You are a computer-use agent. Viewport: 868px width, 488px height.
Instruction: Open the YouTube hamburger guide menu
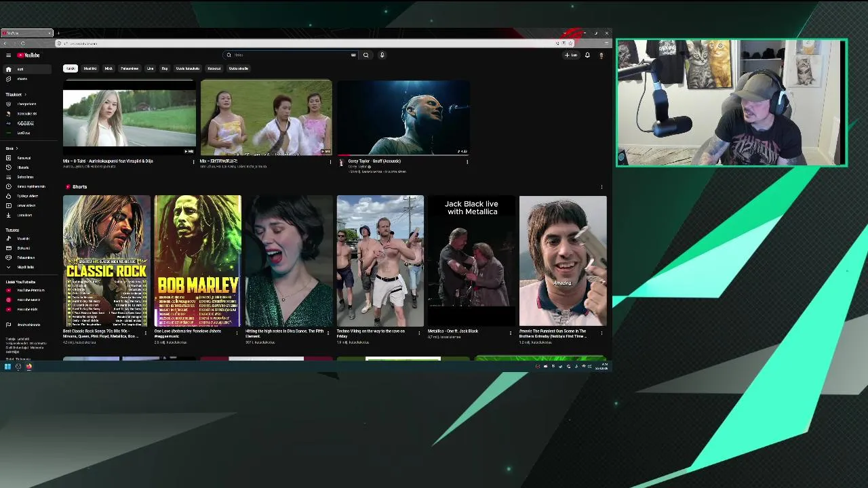(8, 55)
